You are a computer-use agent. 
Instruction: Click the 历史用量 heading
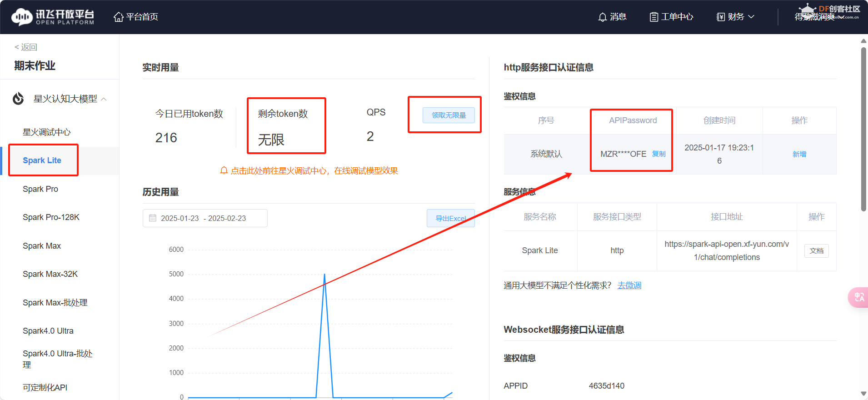click(160, 192)
